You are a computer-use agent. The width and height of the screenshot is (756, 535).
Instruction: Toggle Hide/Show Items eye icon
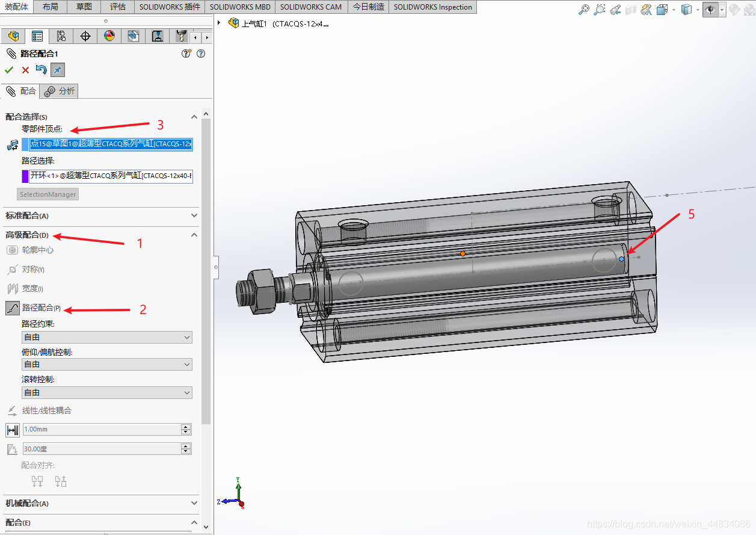711,9
